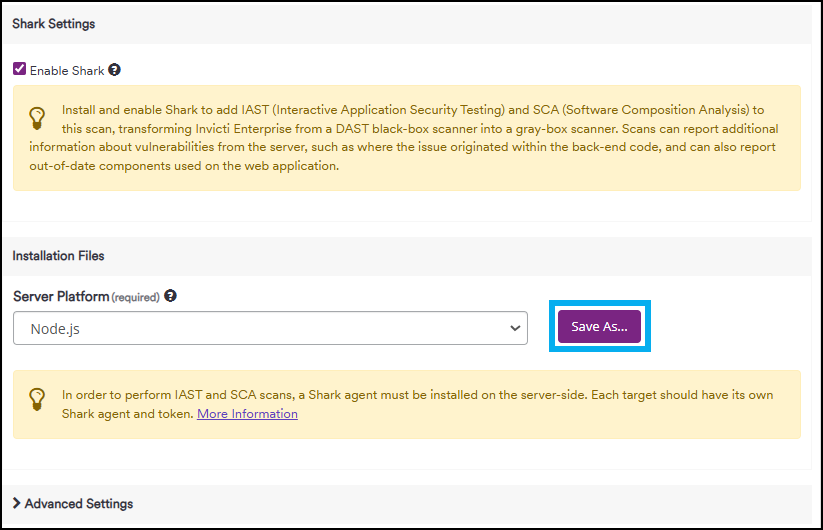Click the Advanced Settings label text
This screenshot has width=823, height=530.
pyautogui.click(x=79, y=503)
